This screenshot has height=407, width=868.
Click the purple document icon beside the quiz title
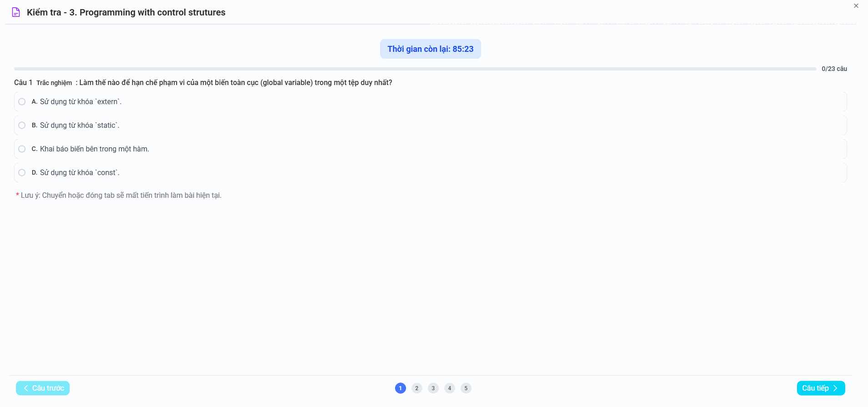tap(16, 12)
